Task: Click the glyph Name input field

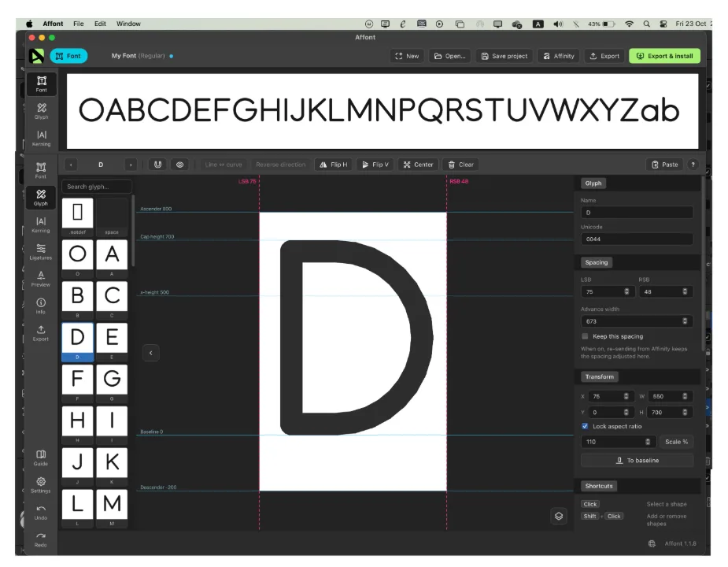Action: pyautogui.click(x=637, y=213)
